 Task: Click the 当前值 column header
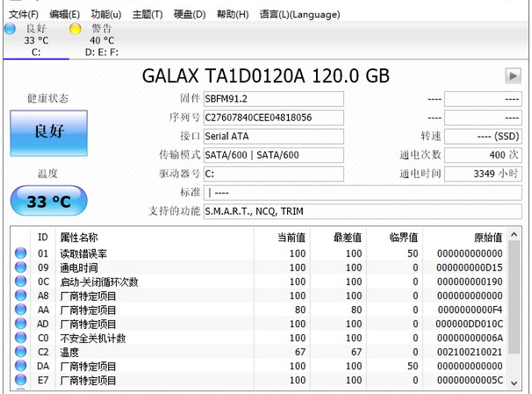pyautogui.click(x=283, y=237)
